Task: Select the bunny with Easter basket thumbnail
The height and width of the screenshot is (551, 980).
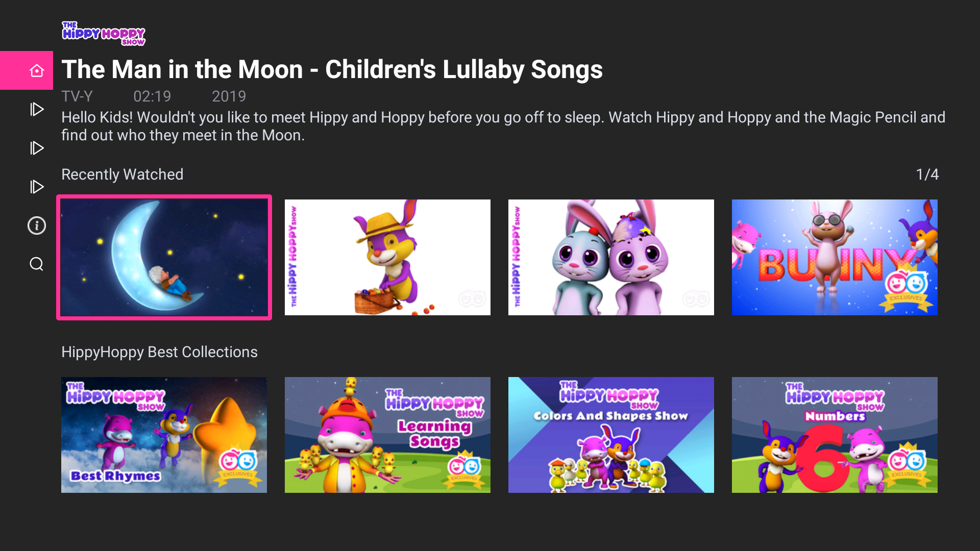Action: point(387,257)
